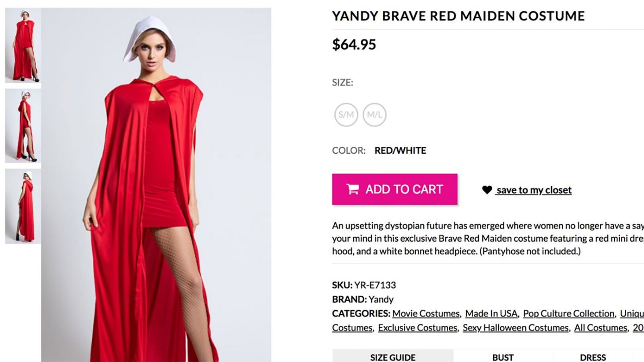Open the Pop Culture Collection category

pos(569,313)
